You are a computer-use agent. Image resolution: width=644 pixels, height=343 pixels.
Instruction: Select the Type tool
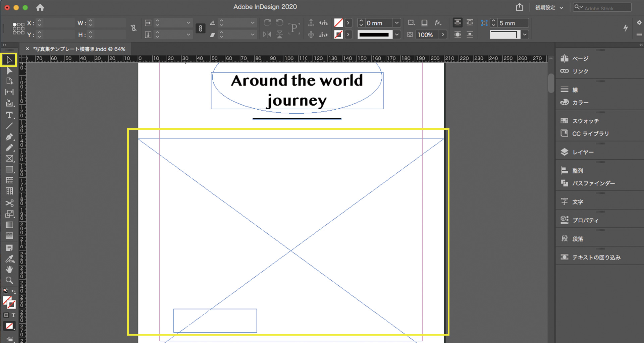pyautogui.click(x=9, y=115)
